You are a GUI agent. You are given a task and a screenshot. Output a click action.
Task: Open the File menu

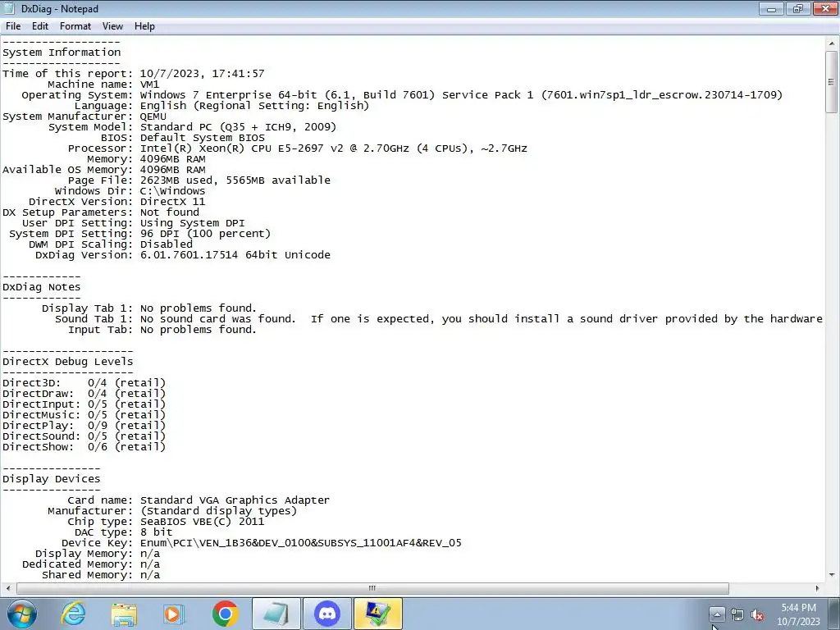pos(13,26)
